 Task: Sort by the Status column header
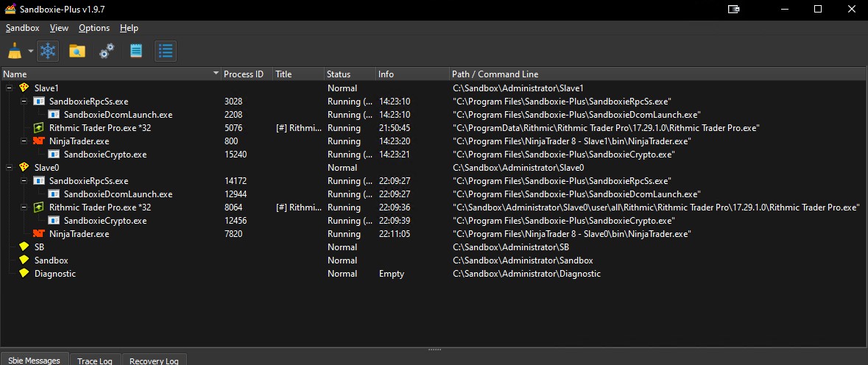coord(349,74)
